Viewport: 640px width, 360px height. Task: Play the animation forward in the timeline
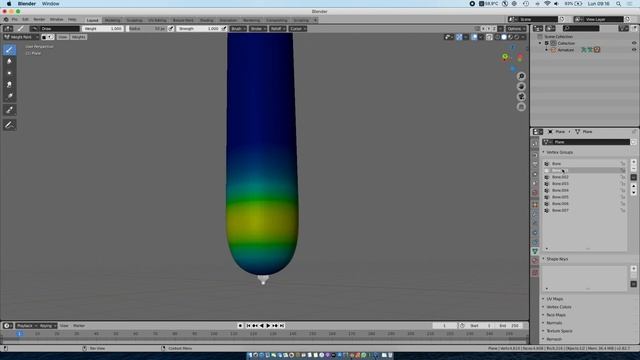(268, 326)
